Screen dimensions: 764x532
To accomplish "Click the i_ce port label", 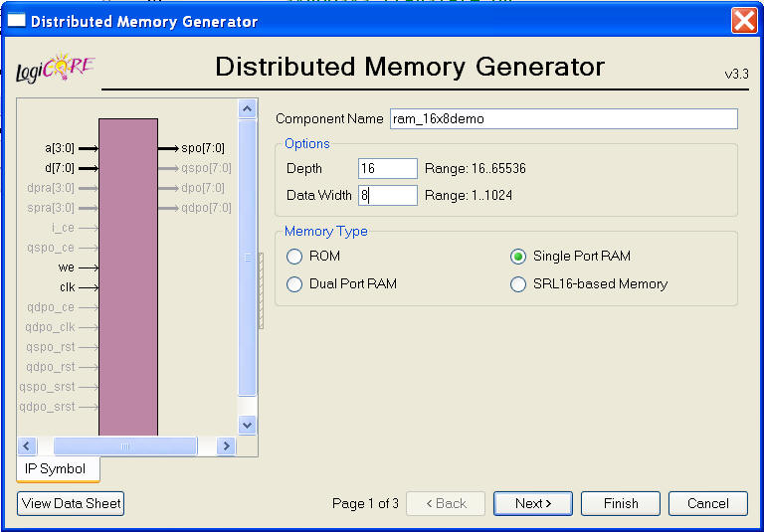I will click(x=63, y=228).
